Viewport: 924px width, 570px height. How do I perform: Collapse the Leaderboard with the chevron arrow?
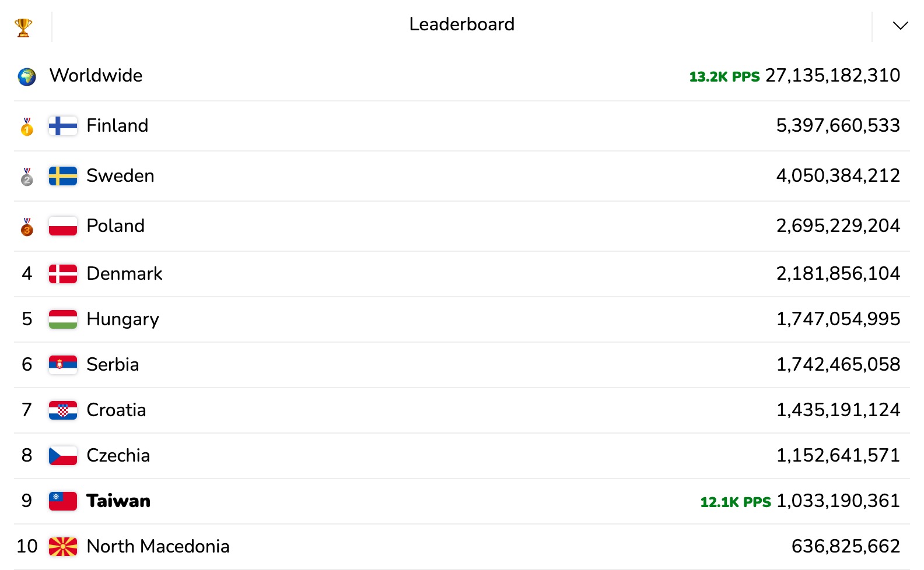[x=900, y=26]
